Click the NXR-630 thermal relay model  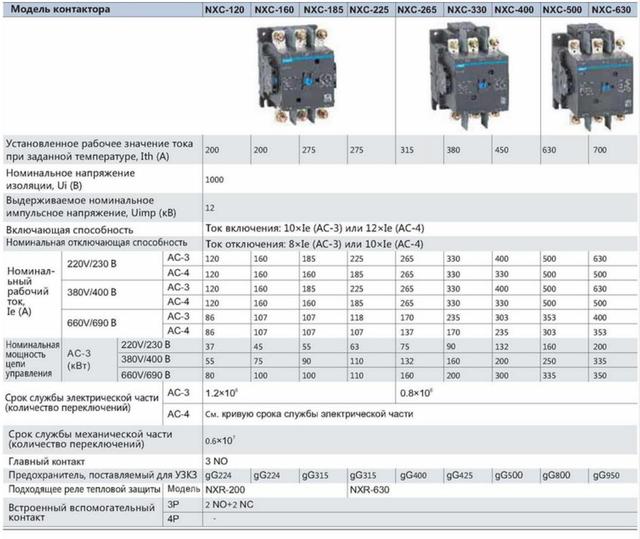pyautogui.click(x=371, y=491)
